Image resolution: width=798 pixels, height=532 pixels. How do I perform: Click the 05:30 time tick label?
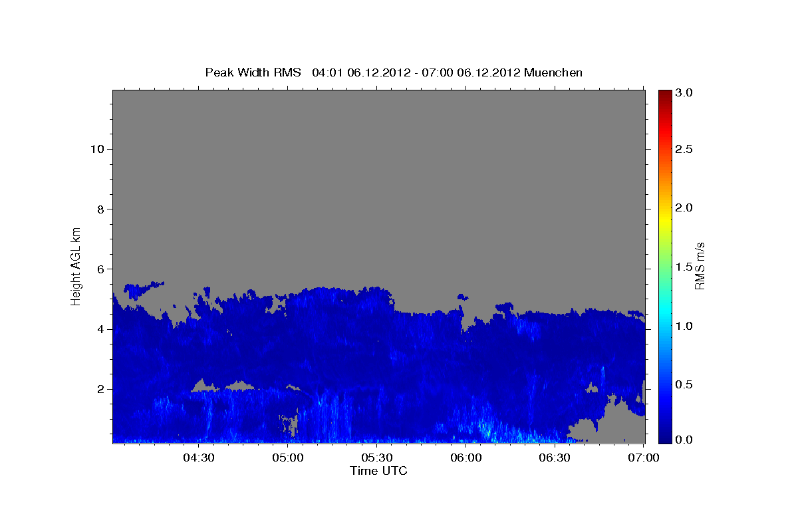tap(377, 458)
